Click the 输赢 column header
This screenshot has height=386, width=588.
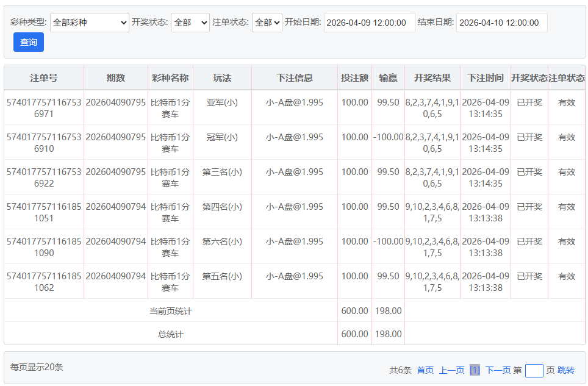coord(388,77)
